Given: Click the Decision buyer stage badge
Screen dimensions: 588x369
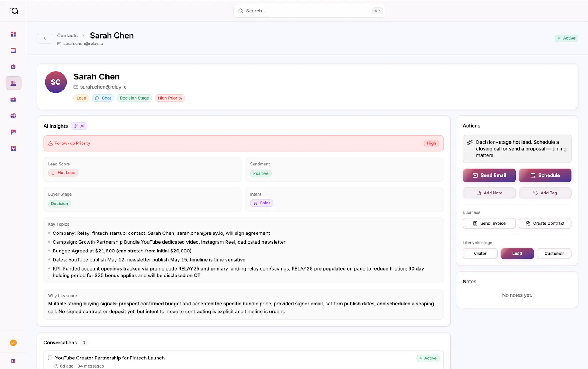Looking at the screenshot, I should click(x=59, y=204).
